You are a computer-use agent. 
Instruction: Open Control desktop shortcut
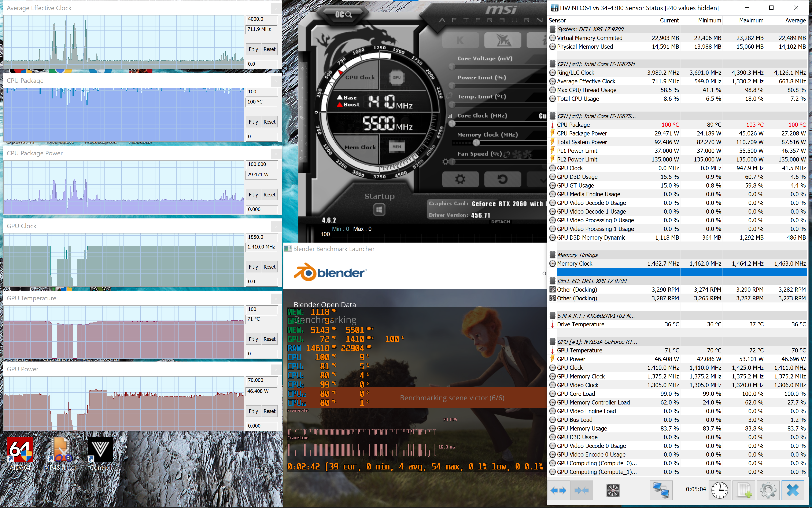click(x=100, y=454)
